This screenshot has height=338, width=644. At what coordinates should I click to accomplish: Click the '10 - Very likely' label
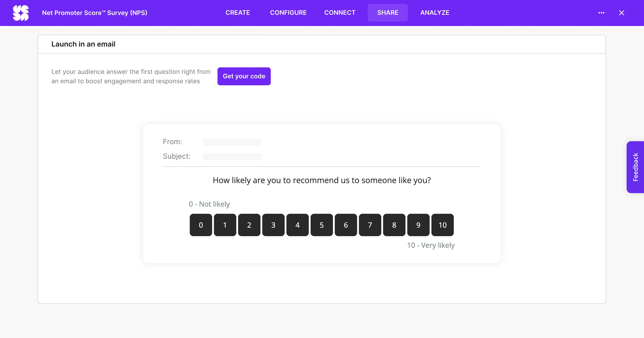point(431,245)
